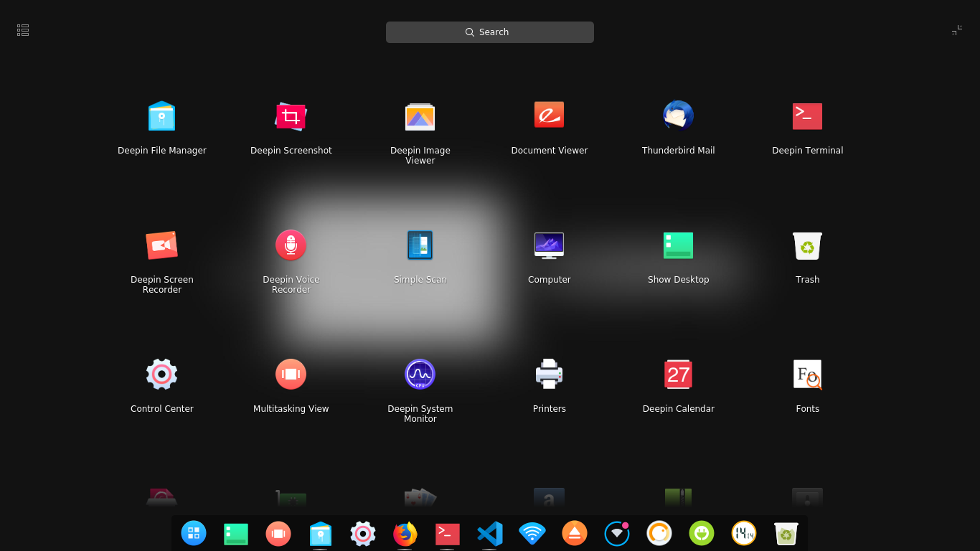Launch Deepin Calendar
This screenshot has width=980, height=551.
[x=679, y=375]
